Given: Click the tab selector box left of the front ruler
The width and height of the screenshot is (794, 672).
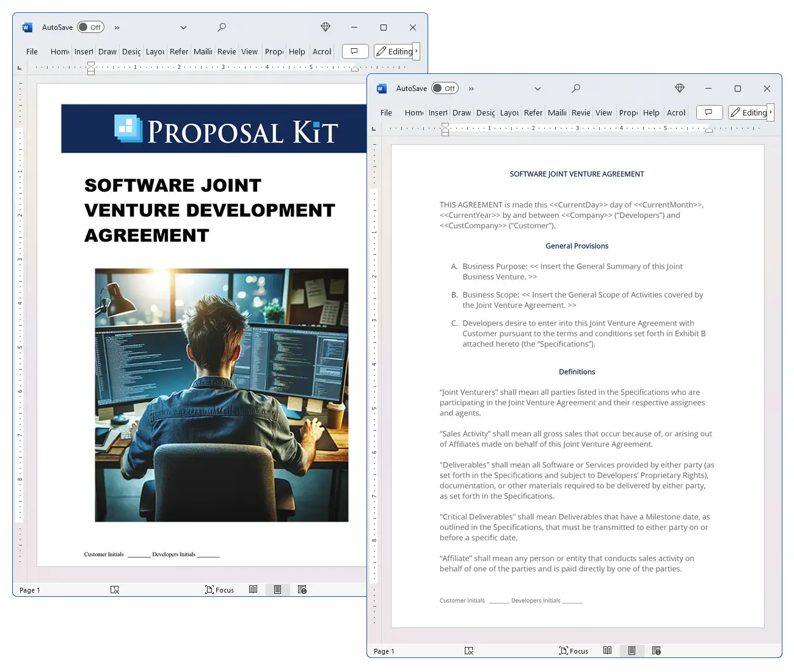Looking at the screenshot, I should tap(374, 128).
